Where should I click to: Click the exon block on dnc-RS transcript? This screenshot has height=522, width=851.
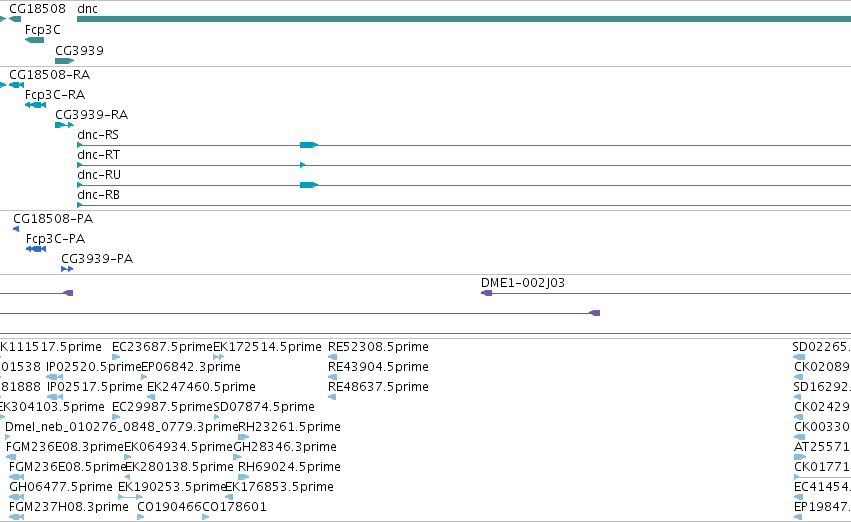point(309,145)
